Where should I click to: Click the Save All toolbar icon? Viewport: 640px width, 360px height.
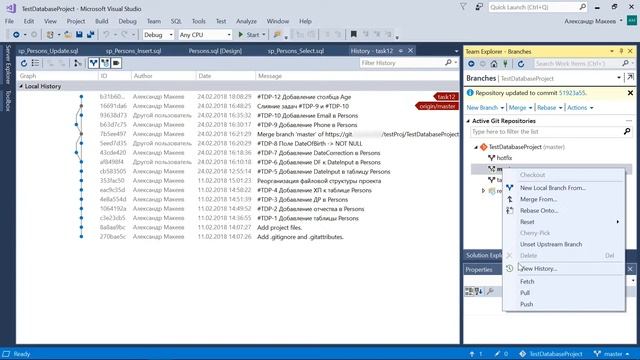pos(90,35)
